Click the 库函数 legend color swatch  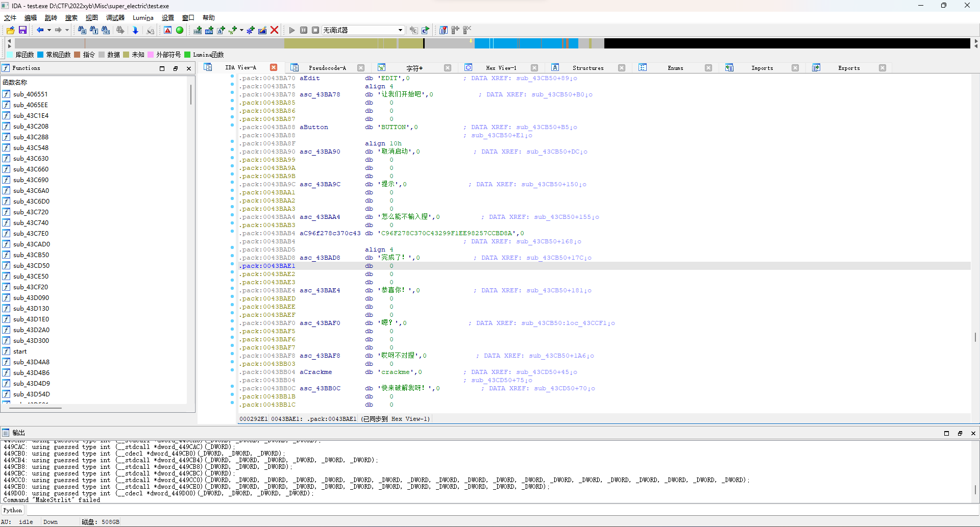click(10, 55)
